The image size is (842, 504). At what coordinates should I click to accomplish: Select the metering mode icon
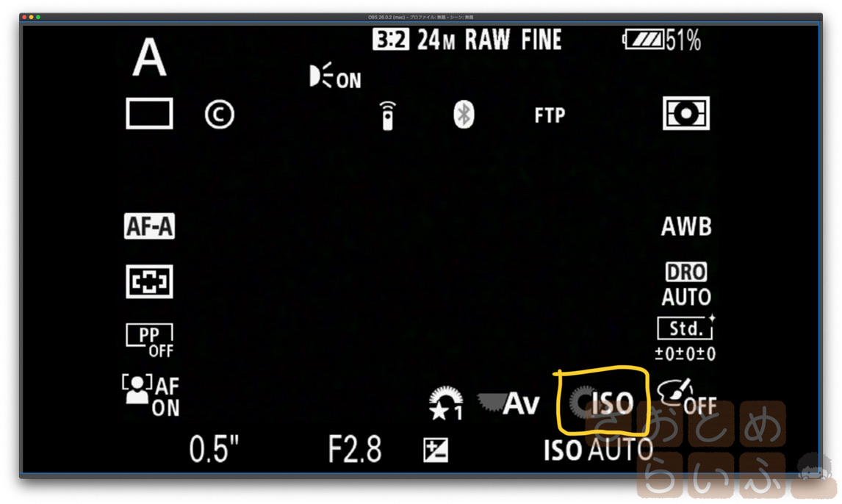(x=686, y=113)
